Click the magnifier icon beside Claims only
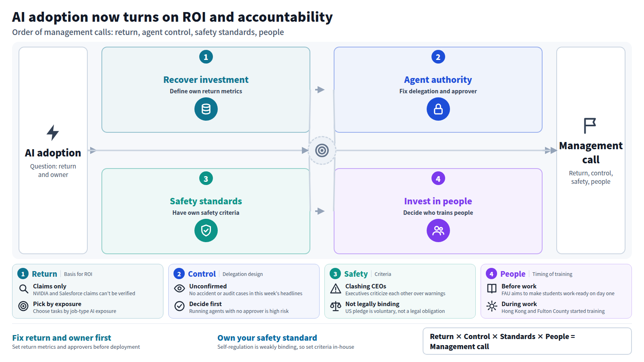644x362 pixels. (23, 289)
